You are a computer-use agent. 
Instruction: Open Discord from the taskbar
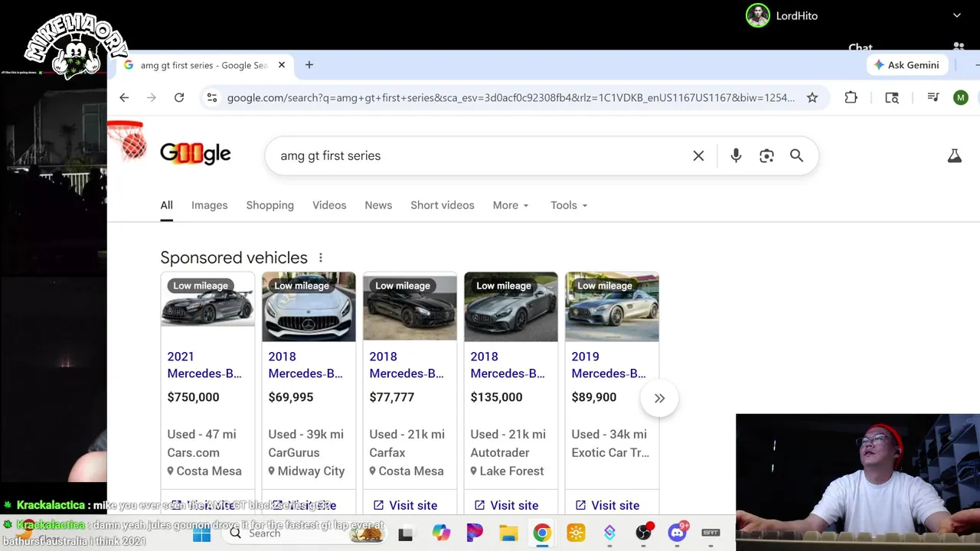pyautogui.click(x=678, y=533)
